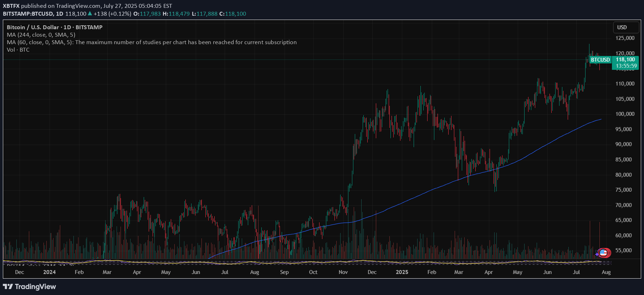The width and height of the screenshot is (644, 295).
Task: Click the US flag economic event marker
Action: tap(603, 253)
